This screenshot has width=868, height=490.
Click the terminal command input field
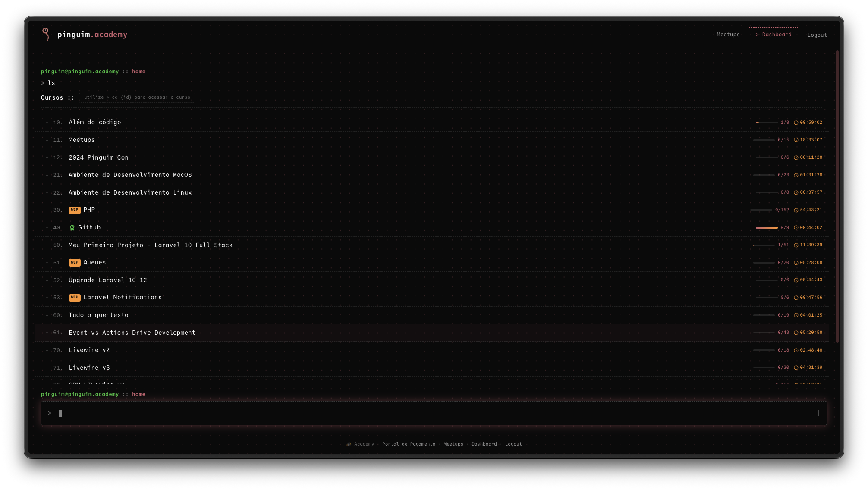pos(431,413)
